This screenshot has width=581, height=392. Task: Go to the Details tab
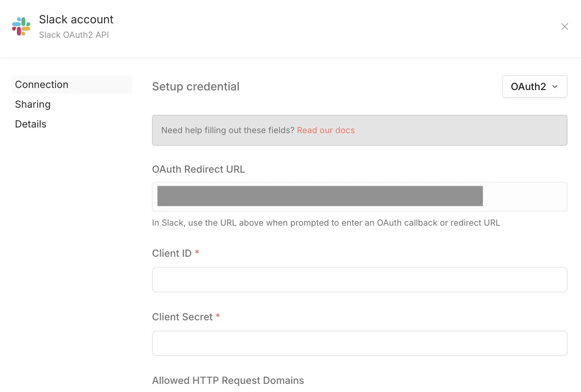coord(31,124)
